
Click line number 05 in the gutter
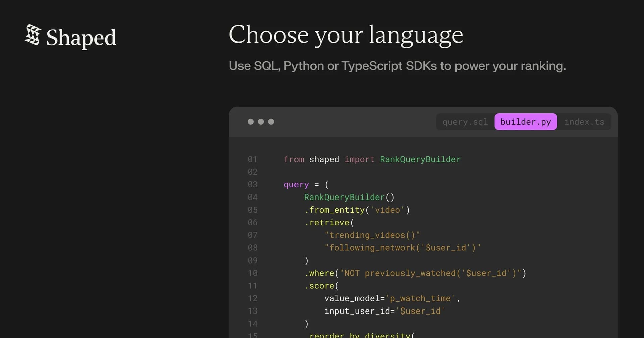tap(253, 210)
